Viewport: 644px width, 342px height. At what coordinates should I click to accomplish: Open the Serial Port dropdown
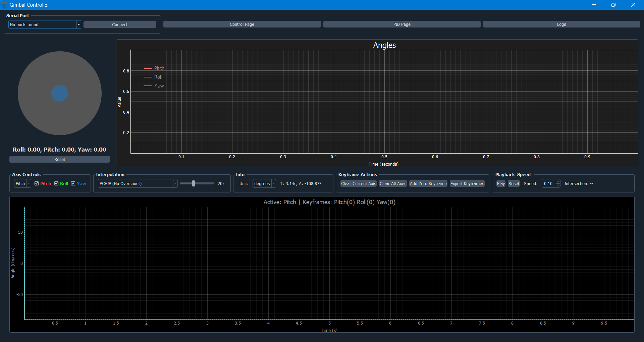45,24
